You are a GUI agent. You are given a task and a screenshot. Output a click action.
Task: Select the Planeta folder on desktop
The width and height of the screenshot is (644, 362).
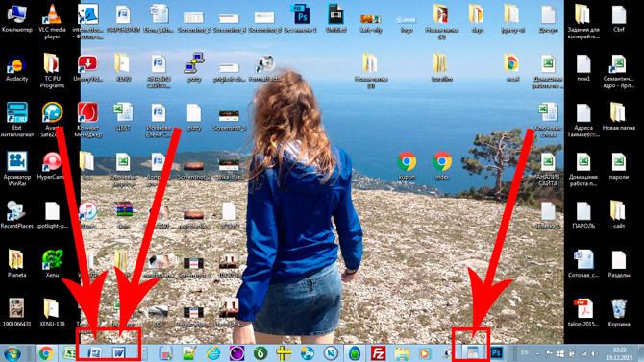(x=17, y=263)
